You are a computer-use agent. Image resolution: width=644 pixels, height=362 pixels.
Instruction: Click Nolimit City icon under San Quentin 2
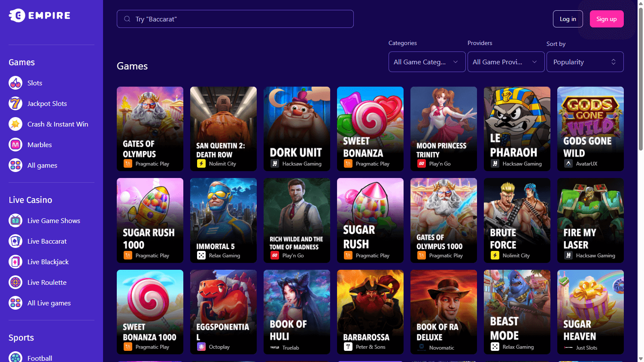pos(201,163)
